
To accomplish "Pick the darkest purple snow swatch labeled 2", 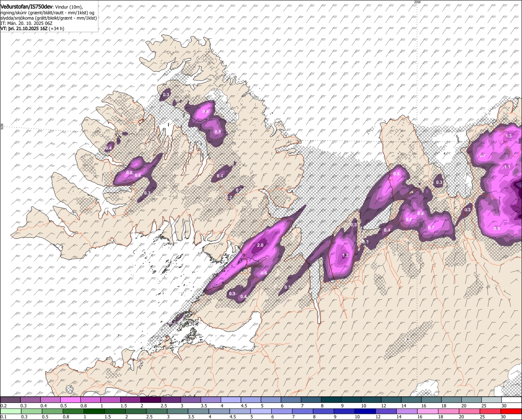I will click(x=150, y=400).
